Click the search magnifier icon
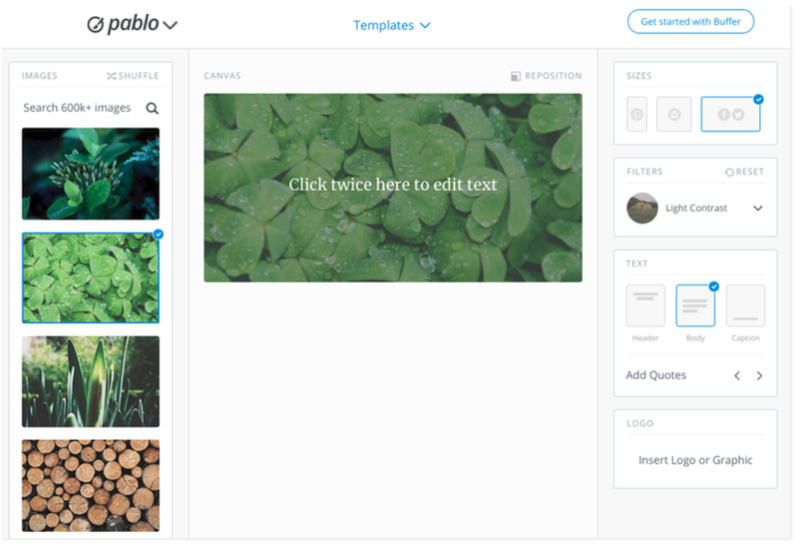800x548 pixels. coord(152,108)
